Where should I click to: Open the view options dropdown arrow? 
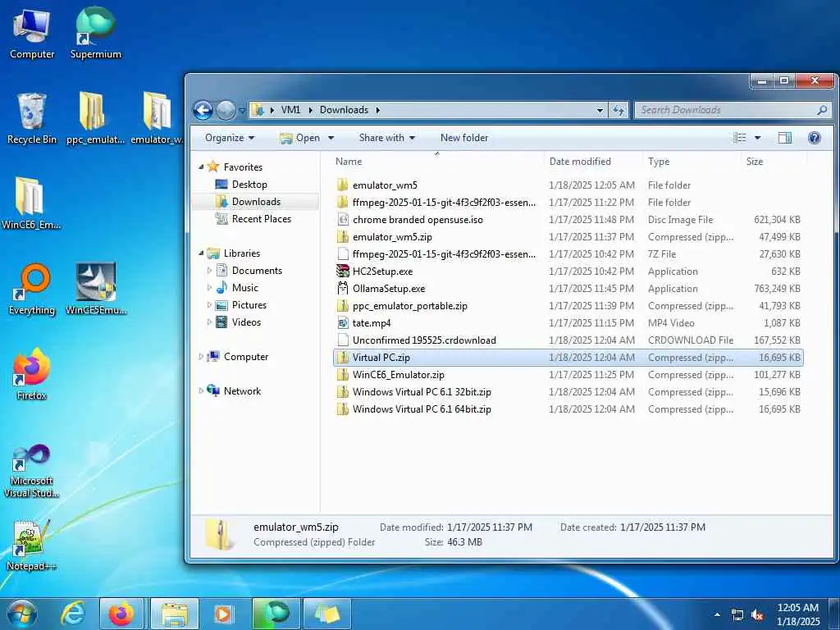(x=757, y=138)
